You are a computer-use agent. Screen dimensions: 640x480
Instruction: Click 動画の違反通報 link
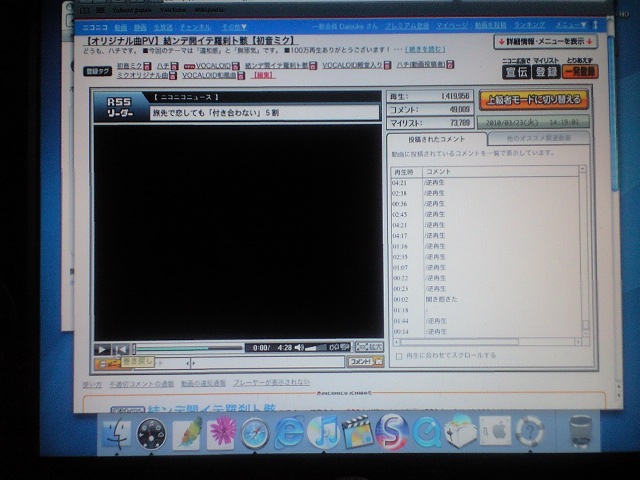(203, 383)
